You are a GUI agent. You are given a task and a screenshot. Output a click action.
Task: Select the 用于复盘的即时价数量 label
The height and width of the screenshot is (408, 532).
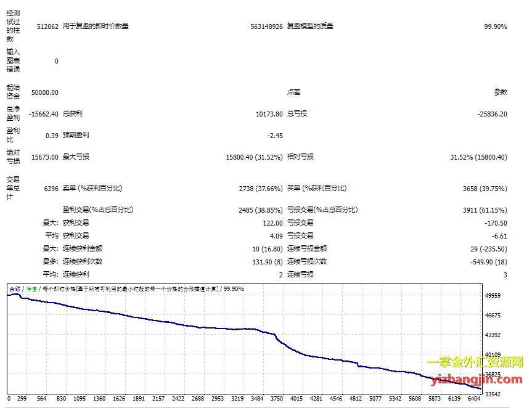[96, 26]
